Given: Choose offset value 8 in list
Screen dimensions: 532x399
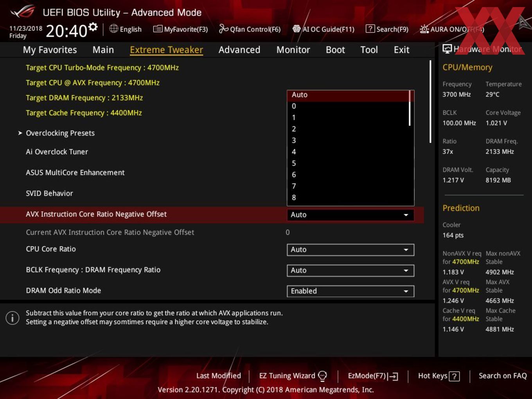Looking at the screenshot, I should pos(348,198).
